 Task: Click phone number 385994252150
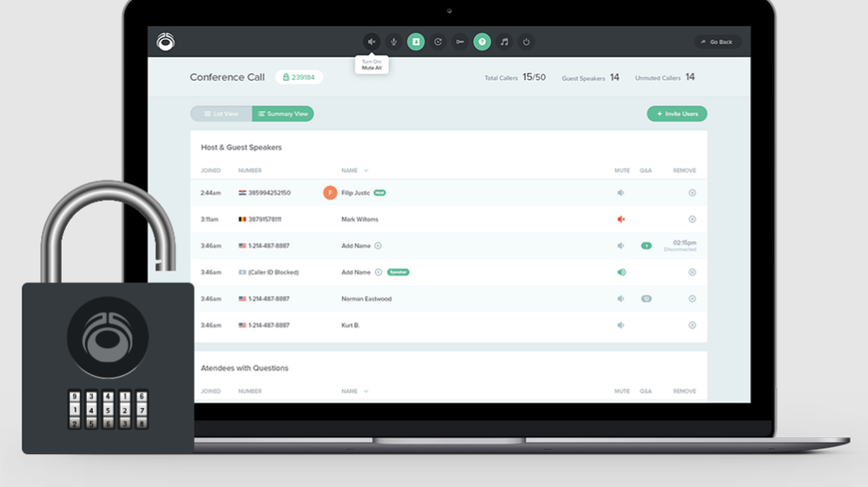tap(269, 193)
